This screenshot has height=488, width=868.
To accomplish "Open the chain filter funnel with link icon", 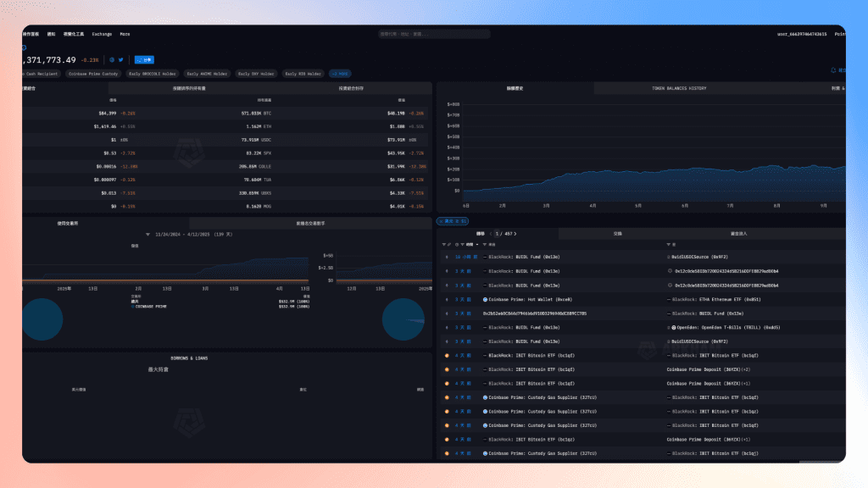I will click(446, 245).
